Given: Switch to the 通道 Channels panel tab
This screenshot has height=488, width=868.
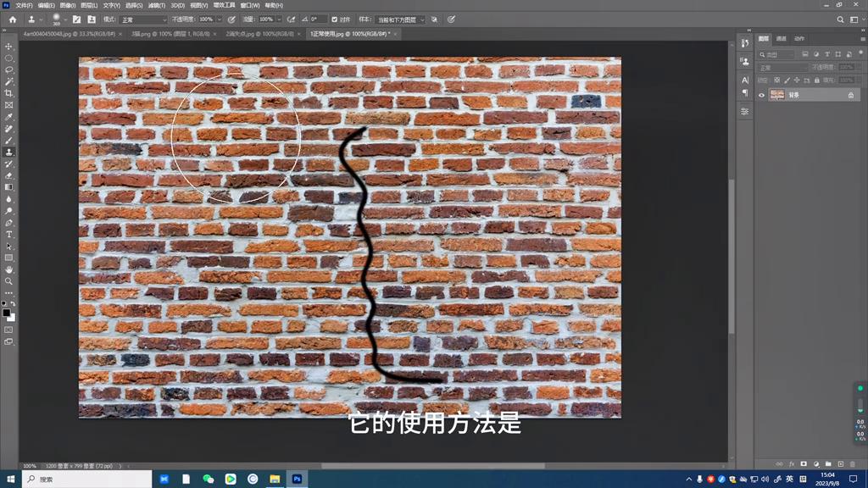Looking at the screenshot, I should click(781, 38).
